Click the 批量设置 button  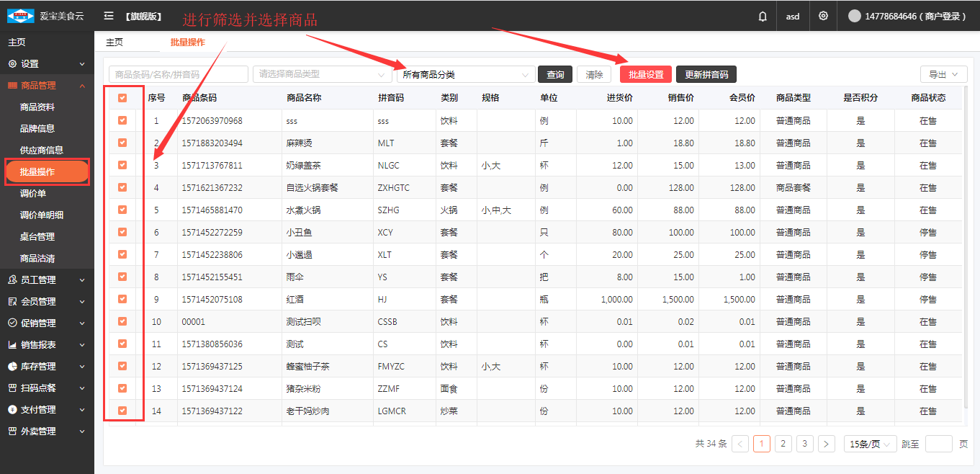[x=645, y=74]
